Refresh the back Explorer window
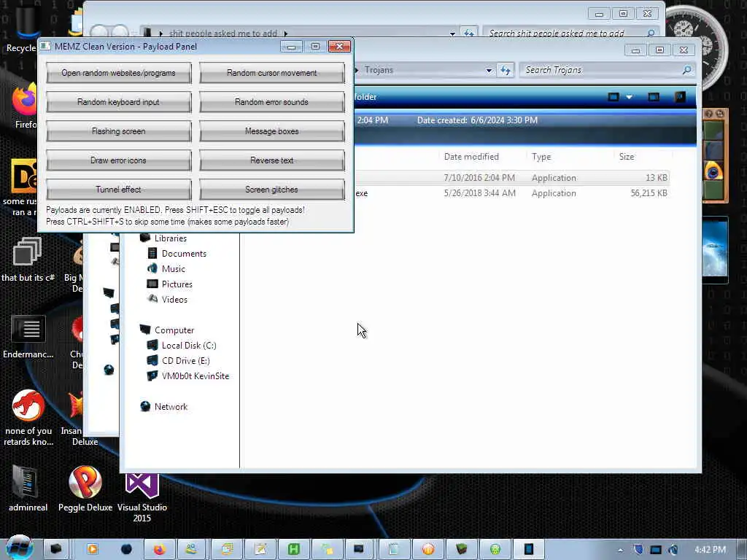 coord(469,33)
